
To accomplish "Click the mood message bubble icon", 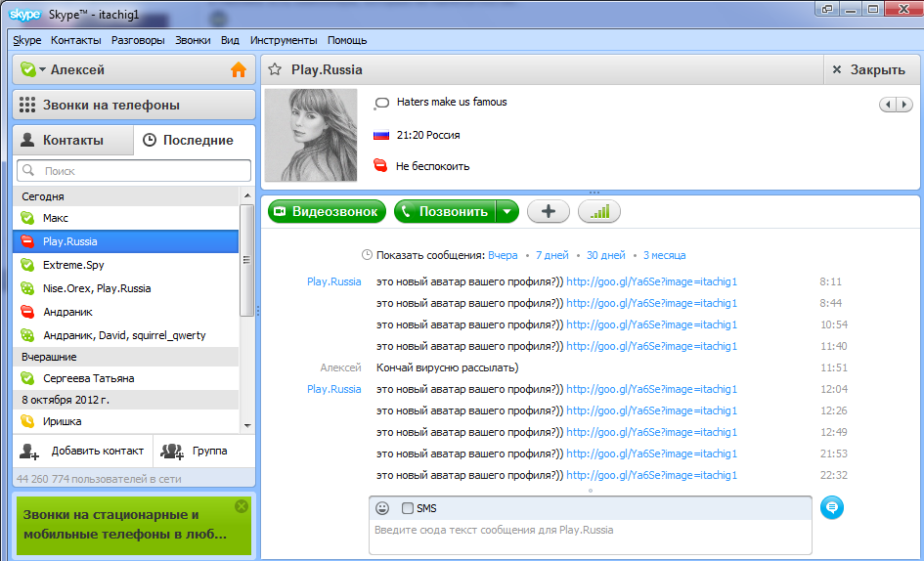I will (381, 104).
